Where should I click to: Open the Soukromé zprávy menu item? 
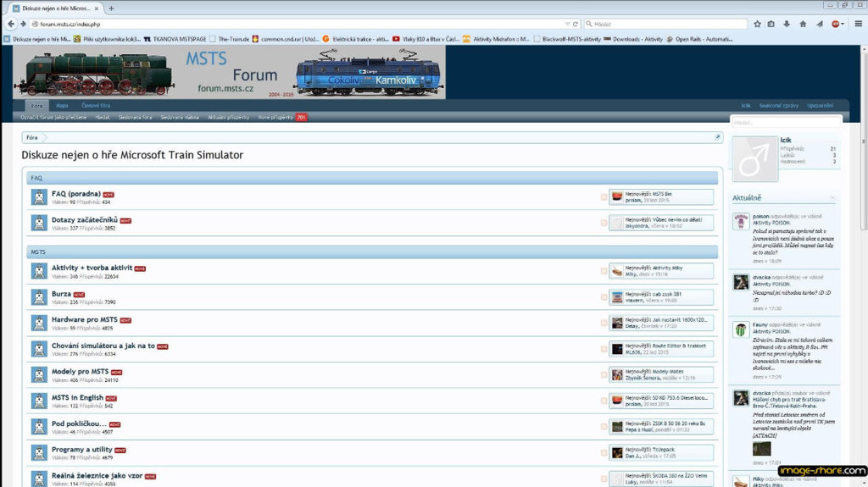778,105
